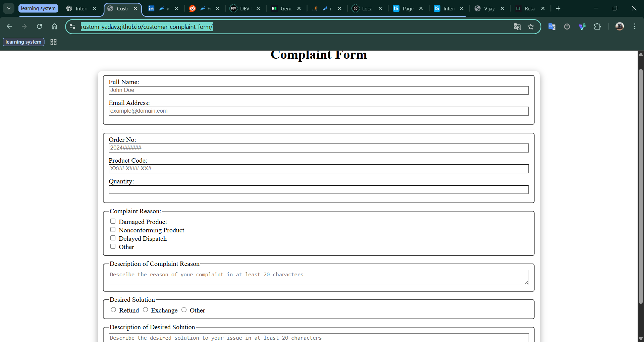
Task: Open the shield extension icon
Action: [582, 26]
